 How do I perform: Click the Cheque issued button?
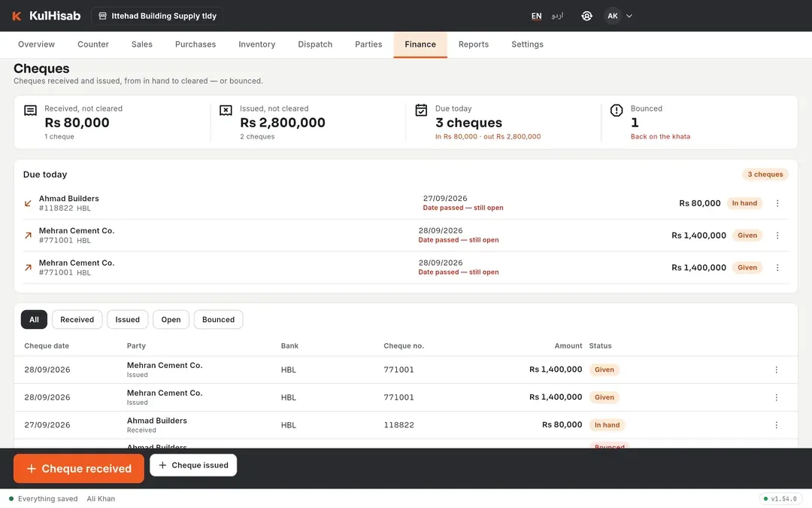(193, 466)
